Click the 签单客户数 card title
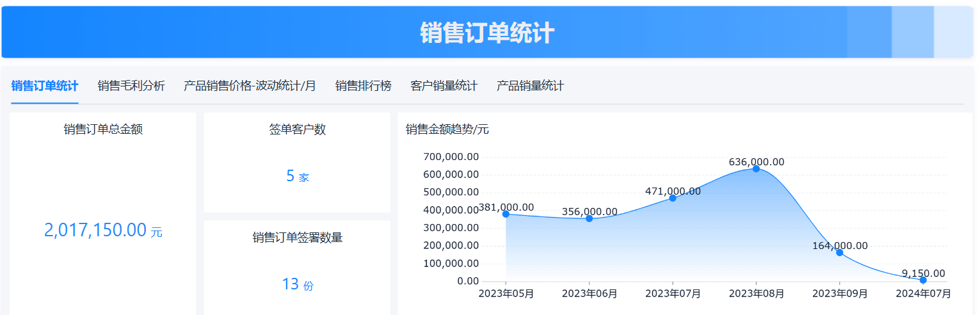 [298, 129]
